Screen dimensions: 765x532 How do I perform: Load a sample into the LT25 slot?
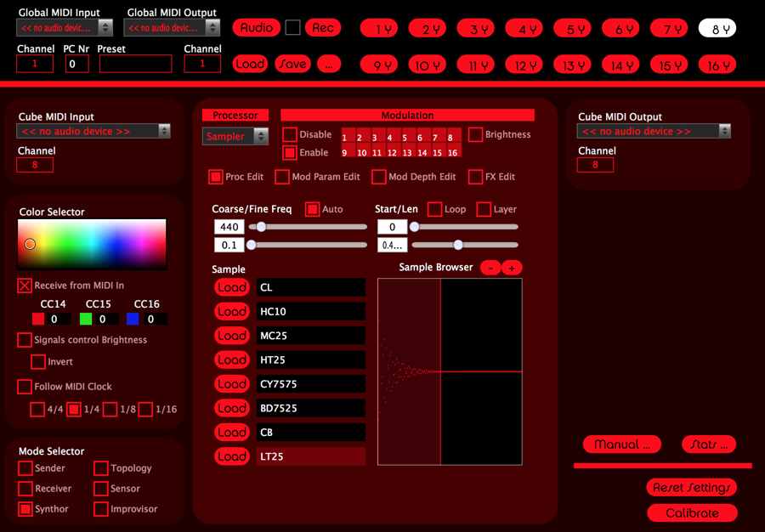[x=232, y=456]
